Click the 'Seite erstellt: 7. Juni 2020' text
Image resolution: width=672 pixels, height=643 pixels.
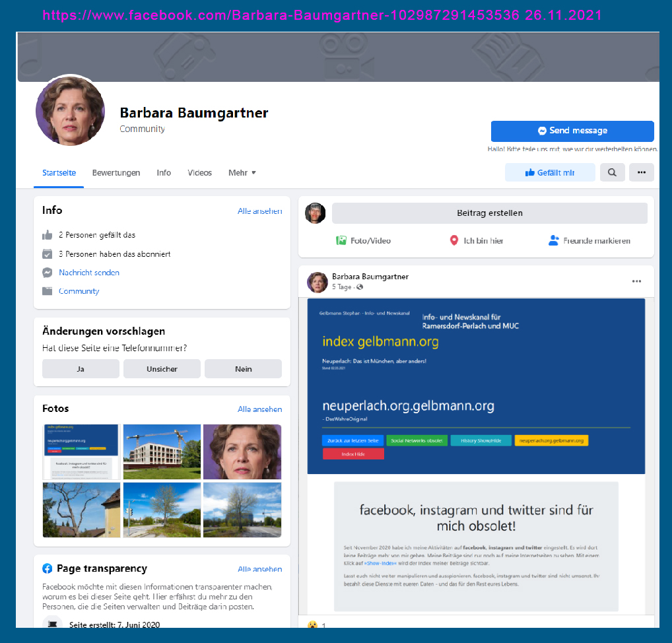pos(114,625)
